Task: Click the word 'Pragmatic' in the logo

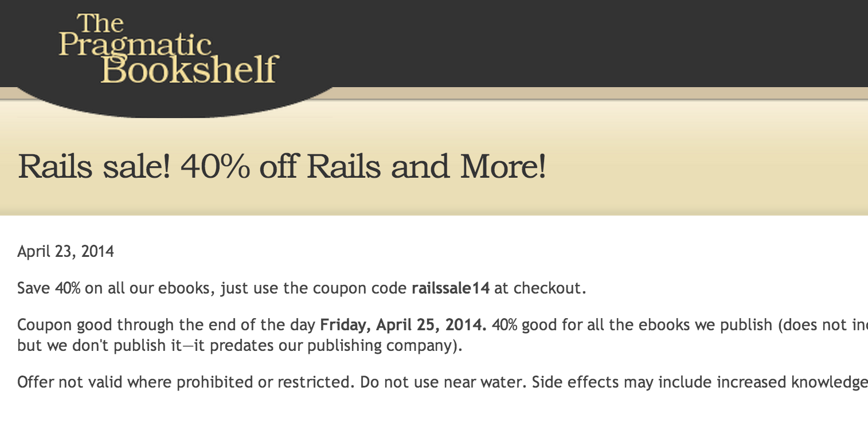Action: 135,47
